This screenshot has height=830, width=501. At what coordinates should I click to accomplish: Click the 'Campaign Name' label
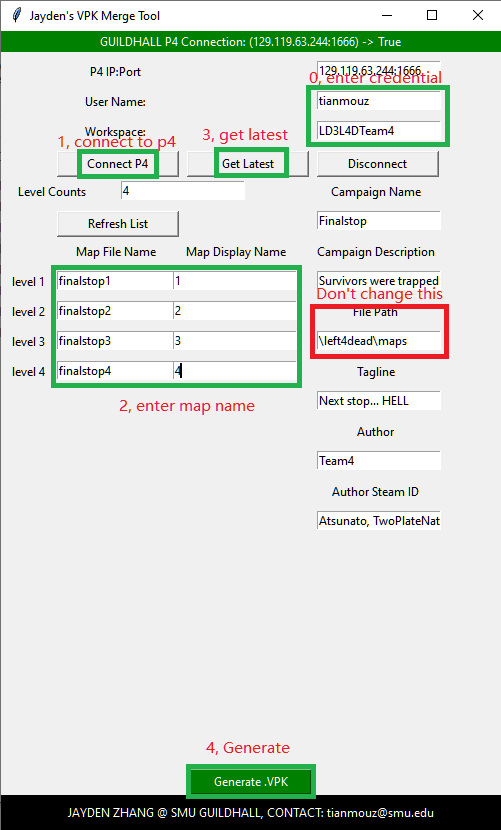(376, 192)
